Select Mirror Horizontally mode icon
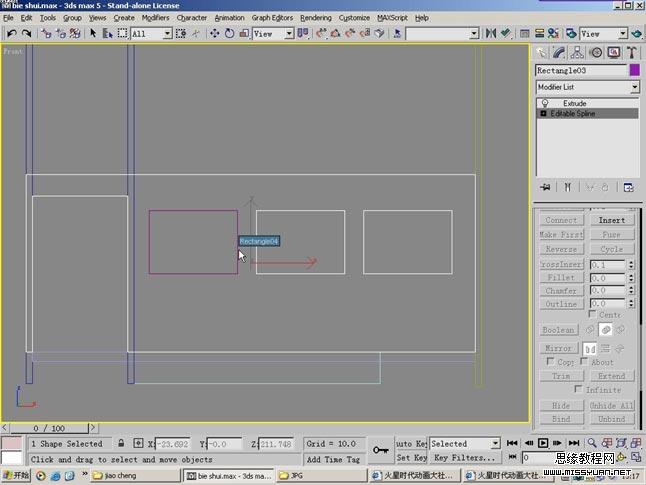The width and height of the screenshot is (646, 485). click(x=590, y=349)
